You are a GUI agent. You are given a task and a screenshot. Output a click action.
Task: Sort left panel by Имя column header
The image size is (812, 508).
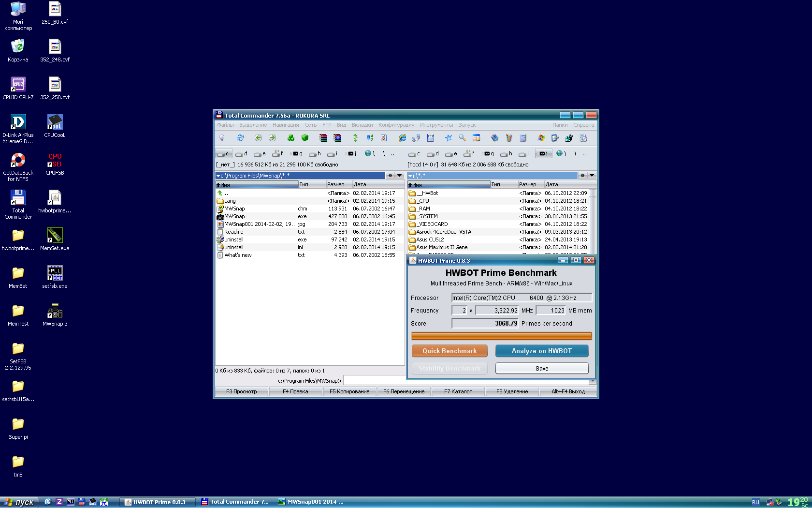(x=257, y=184)
